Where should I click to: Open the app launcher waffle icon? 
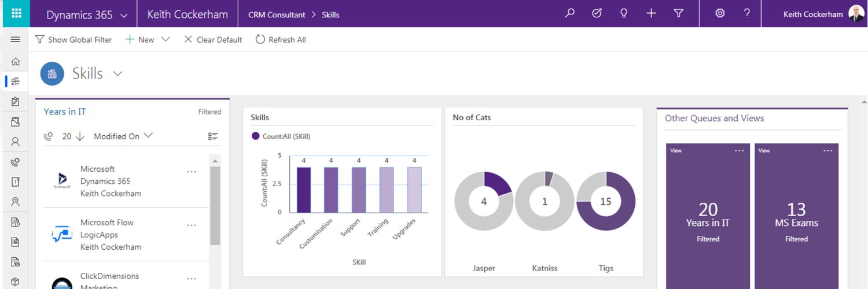(16, 13)
